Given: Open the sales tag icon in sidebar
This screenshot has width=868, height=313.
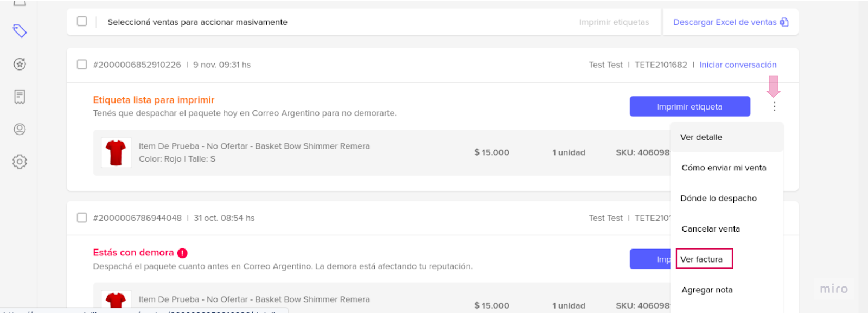Looking at the screenshot, I should (20, 31).
